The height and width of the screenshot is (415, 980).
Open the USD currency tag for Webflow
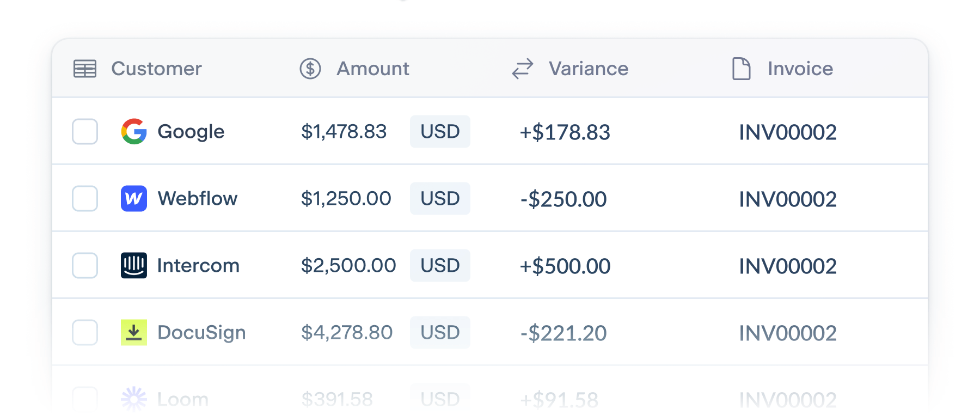[440, 198]
